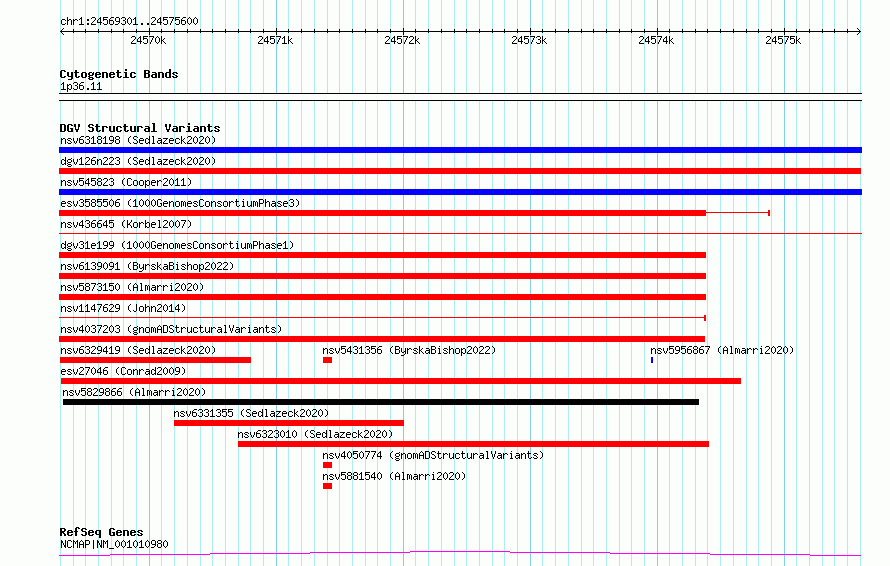
Task: Open the nsv6329419 (Sedlazeck2020) label
Action: pyautogui.click(x=138, y=350)
